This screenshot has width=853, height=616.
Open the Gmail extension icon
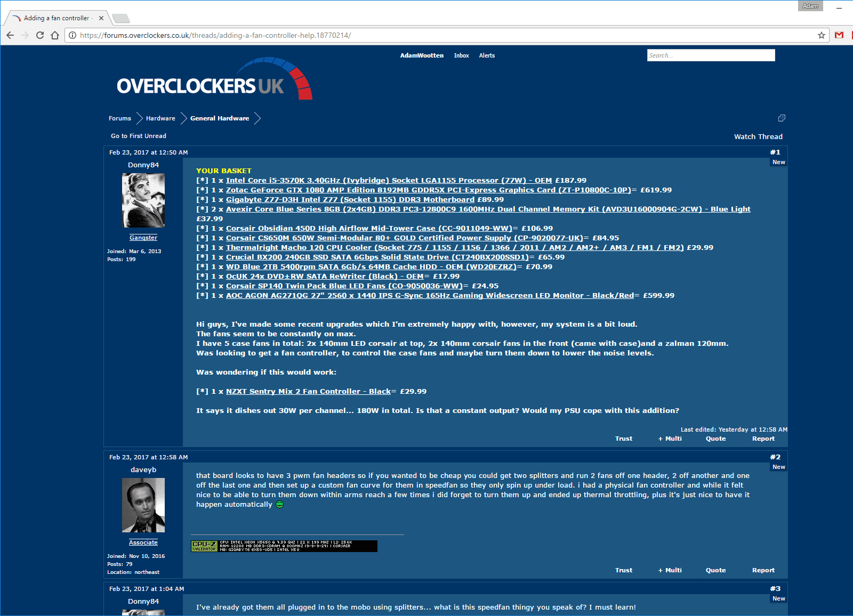pos(839,35)
